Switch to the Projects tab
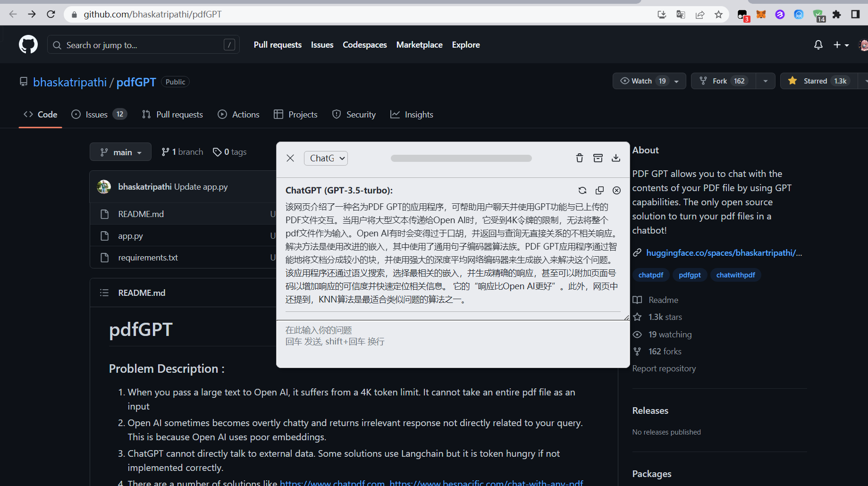This screenshot has height=486, width=868. [x=295, y=115]
